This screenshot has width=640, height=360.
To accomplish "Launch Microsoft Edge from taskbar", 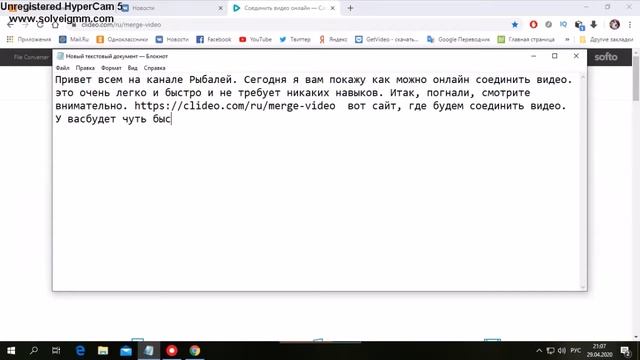I will tap(80, 351).
